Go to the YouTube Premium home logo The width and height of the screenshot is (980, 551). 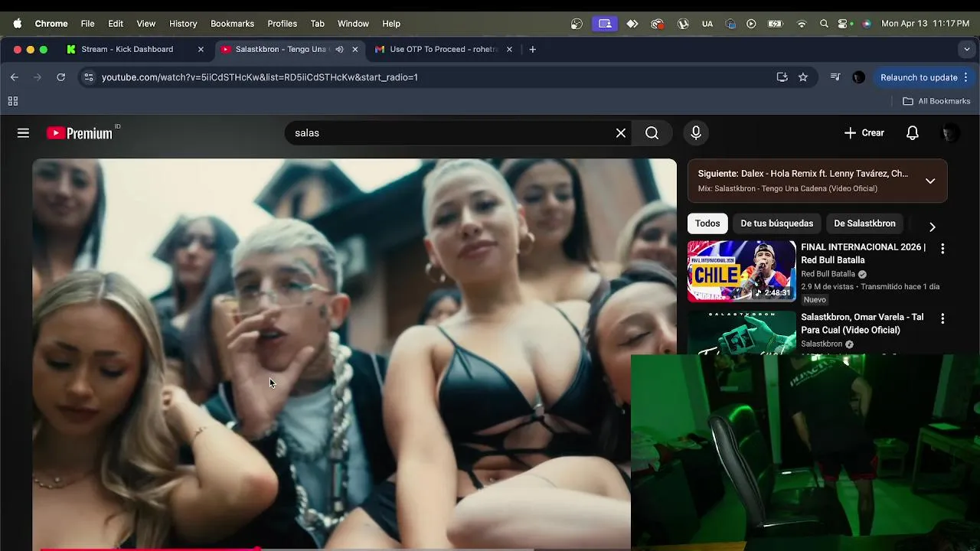(x=80, y=133)
